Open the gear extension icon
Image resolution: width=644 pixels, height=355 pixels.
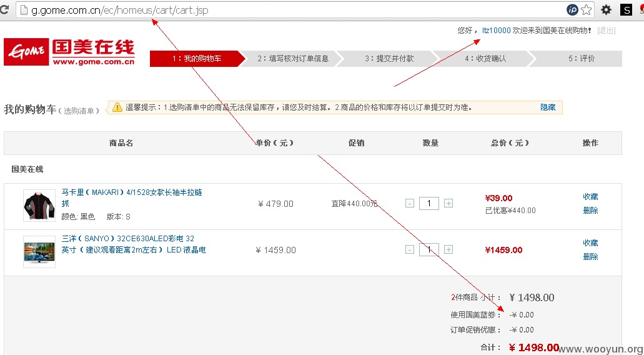(607, 10)
